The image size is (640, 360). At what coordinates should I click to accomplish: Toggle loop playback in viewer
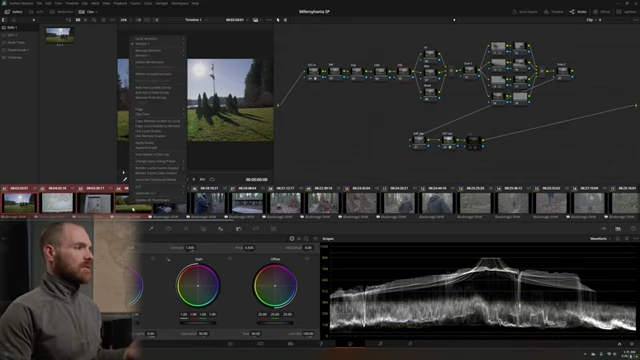(x=212, y=180)
